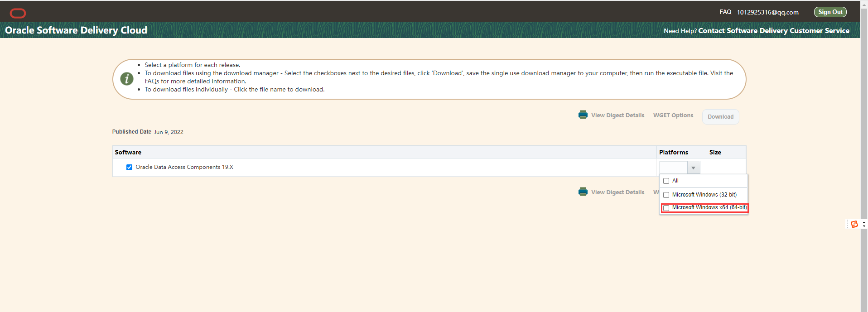This screenshot has height=312, width=868.
Task: Open WGET Options link
Action: tap(673, 115)
